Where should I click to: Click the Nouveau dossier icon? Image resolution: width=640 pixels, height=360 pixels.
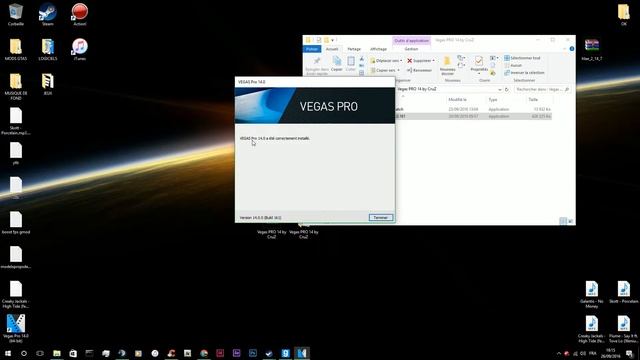[x=447, y=65]
